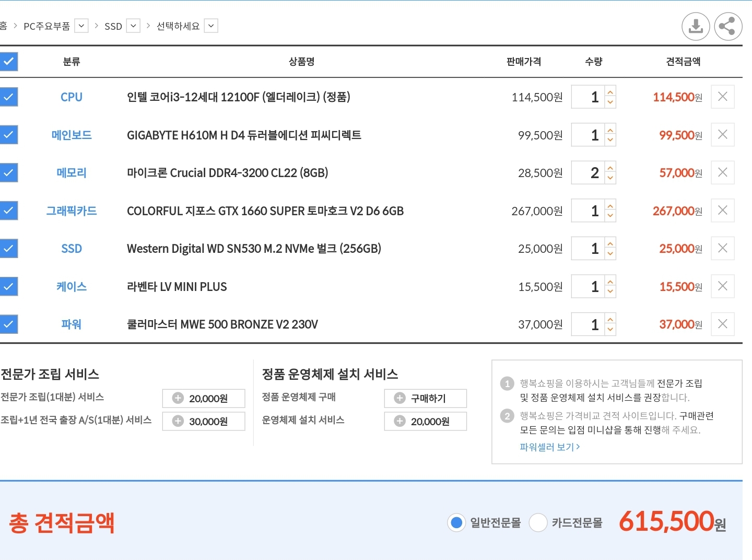
Task: Share the estimate via share icon
Action: 728,26
